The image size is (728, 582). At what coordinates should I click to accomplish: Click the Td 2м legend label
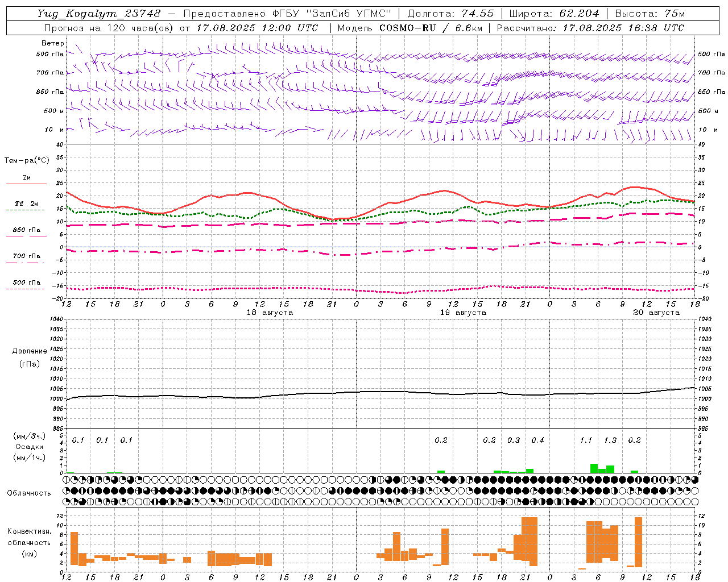tap(26, 203)
